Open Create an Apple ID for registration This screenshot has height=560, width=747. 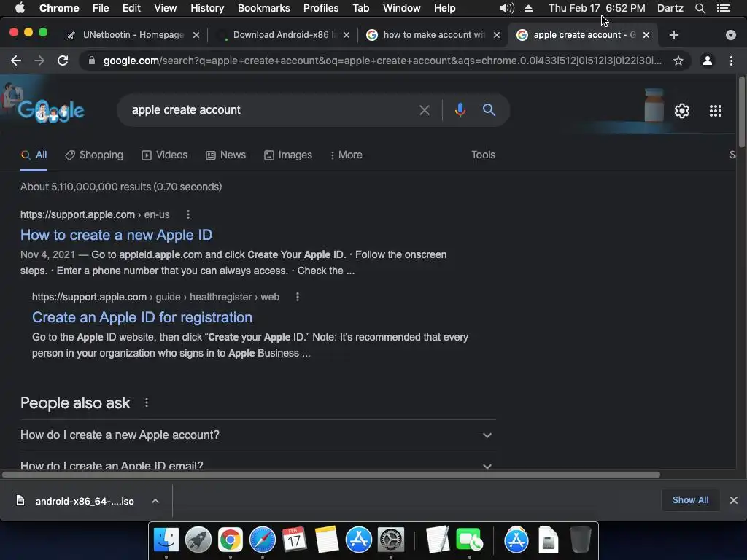(x=142, y=317)
